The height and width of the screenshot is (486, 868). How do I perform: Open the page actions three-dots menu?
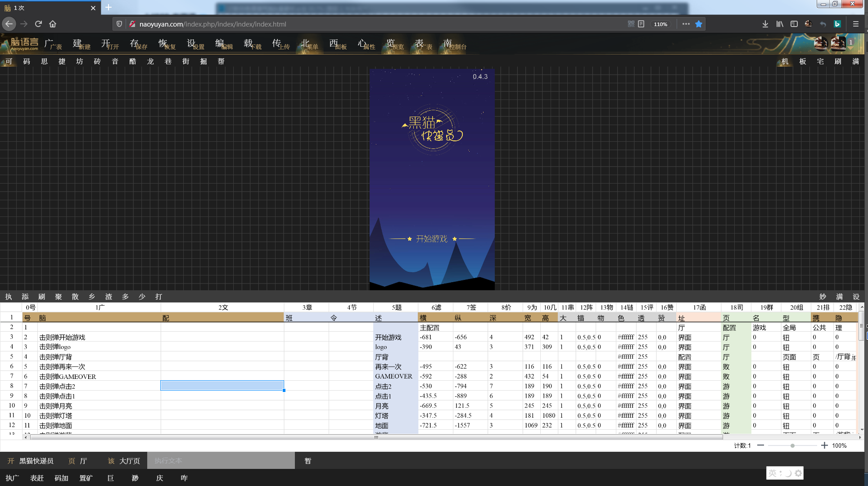click(686, 24)
